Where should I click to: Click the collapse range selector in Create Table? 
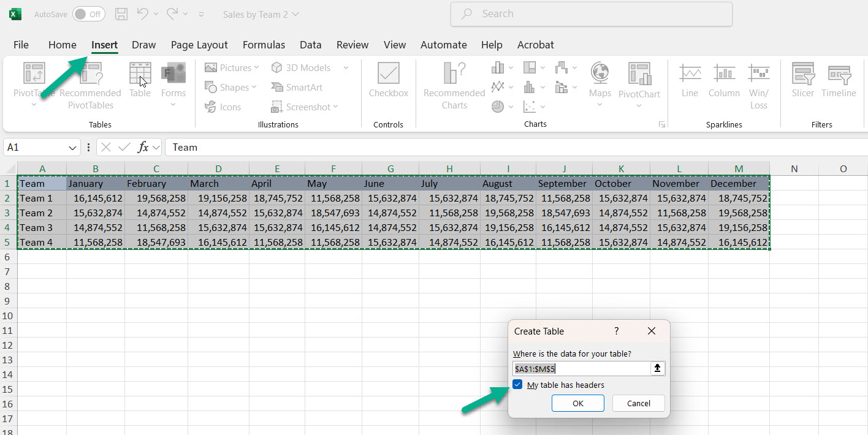(x=657, y=368)
